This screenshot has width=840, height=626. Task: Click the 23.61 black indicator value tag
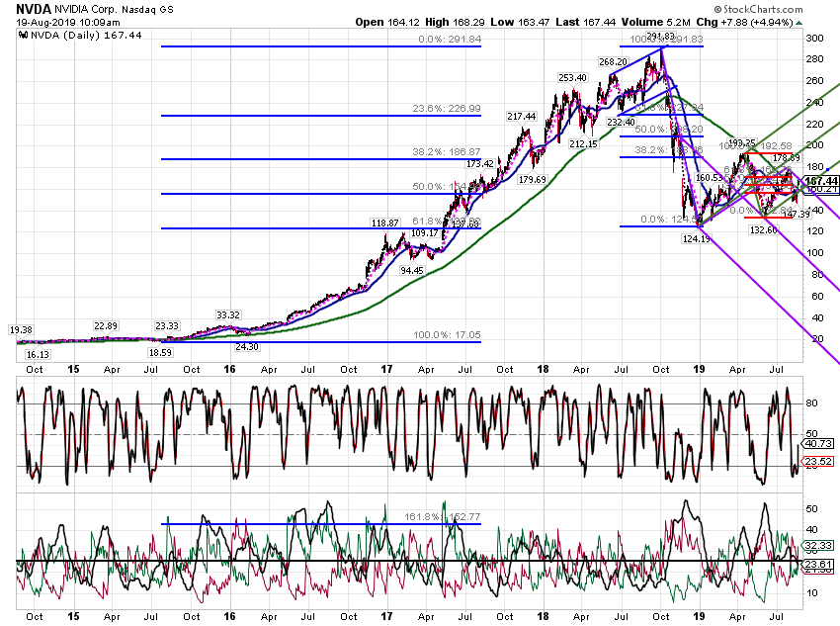(x=818, y=564)
